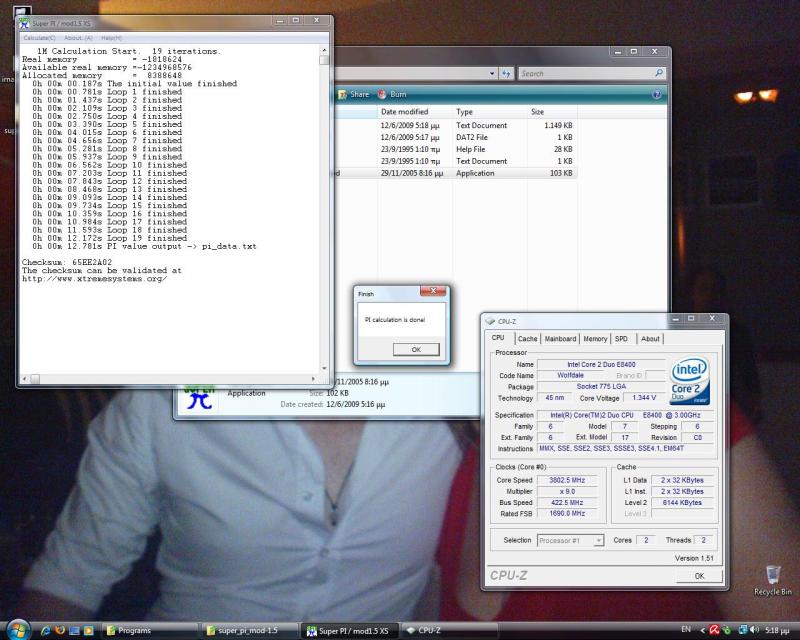Click the Name field Intel Core 2 Duo E8400
The image size is (800, 640).
point(601,364)
